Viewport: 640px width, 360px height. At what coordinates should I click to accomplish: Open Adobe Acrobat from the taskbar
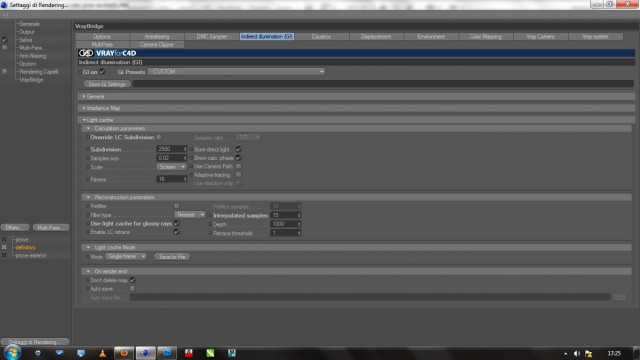(189, 353)
